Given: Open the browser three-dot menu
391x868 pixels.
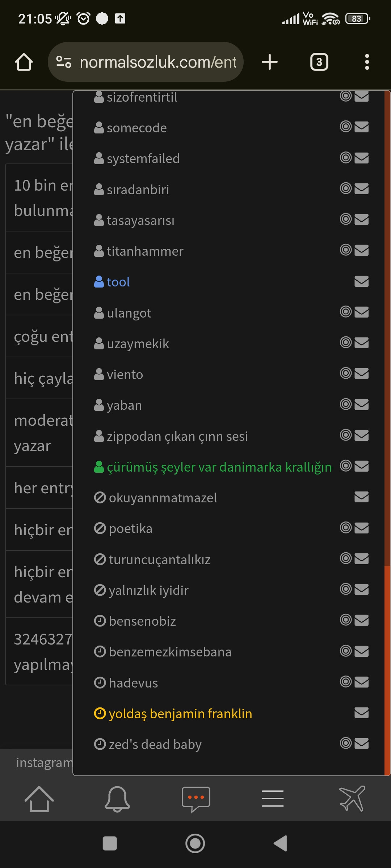Looking at the screenshot, I should click(367, 62).
